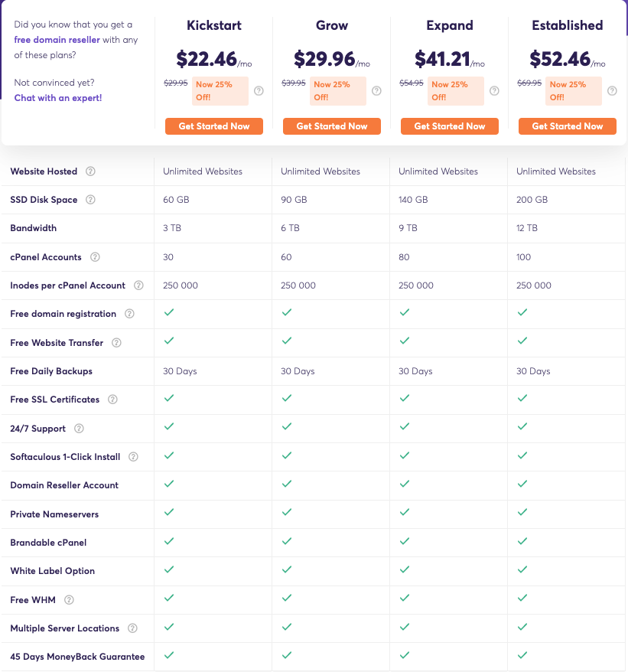Show Free WHM tooltip icon
The width and height of the screenshot is (628, 672).
pos(70,600)
